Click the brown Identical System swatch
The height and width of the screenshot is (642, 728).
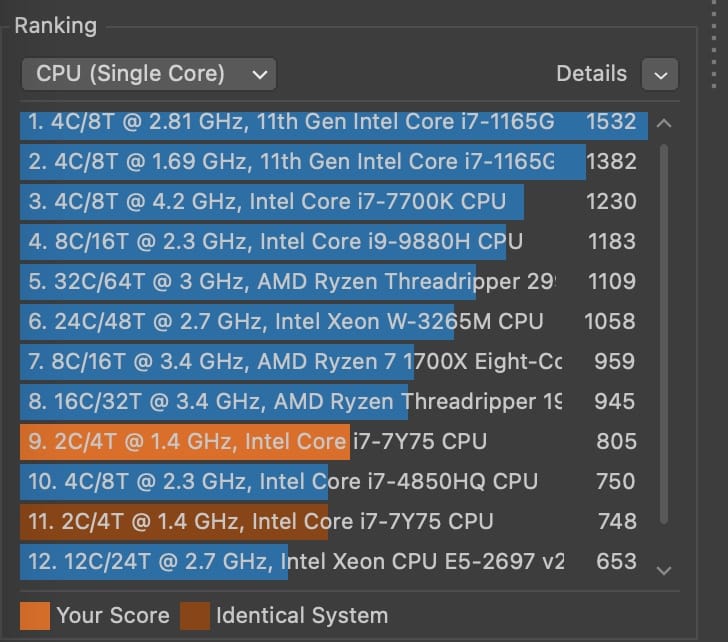(194, 615)
